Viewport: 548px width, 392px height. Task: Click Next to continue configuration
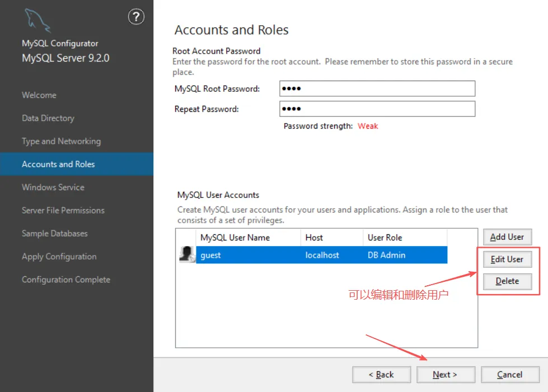click(446, 375)
